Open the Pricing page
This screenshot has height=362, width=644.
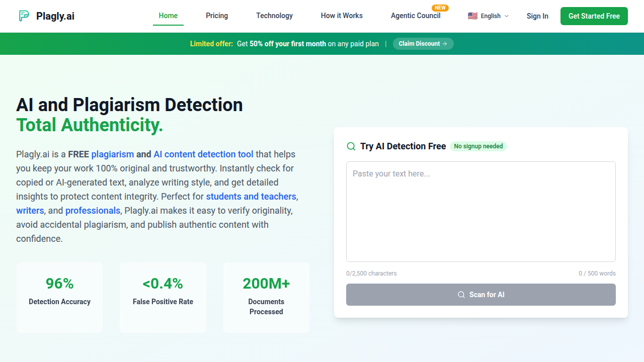[217, 16]
